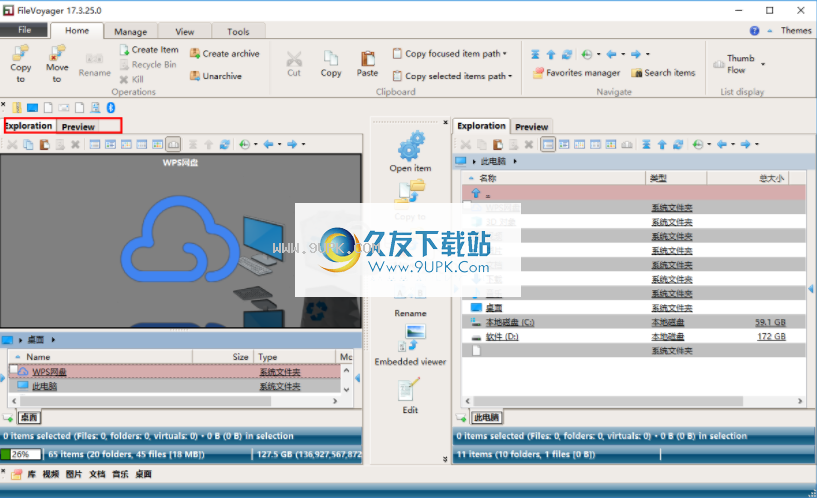Viewport: 817px width, 501px height.
Task: Click the Move to ribbon button
Action: point(57,64)
